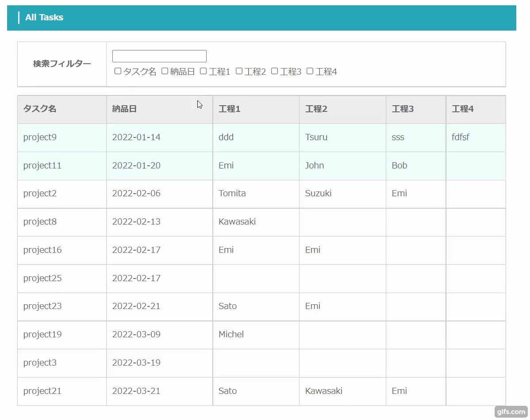Click project25's date 2022-02-17
The image size is (530, 420).
pyautogui.click(x=136, y=278)
